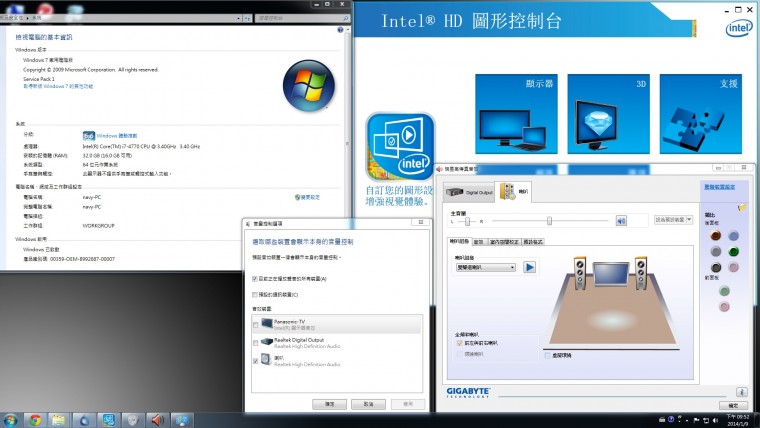The image size is (760, 428).
Task: Open the address bar dropdown in System window
Action: point(238,18)
